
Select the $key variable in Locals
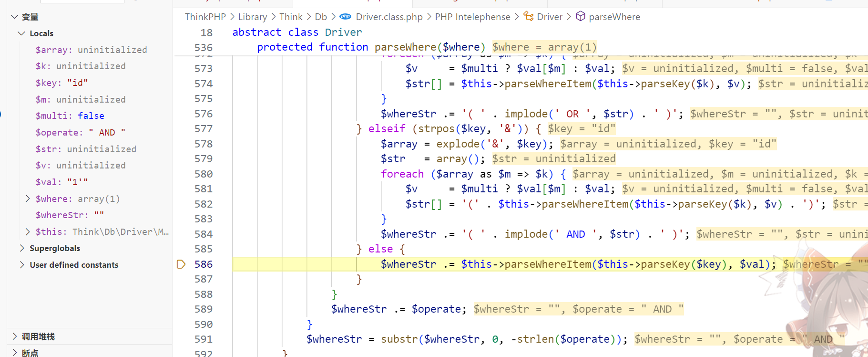(61, 83)
